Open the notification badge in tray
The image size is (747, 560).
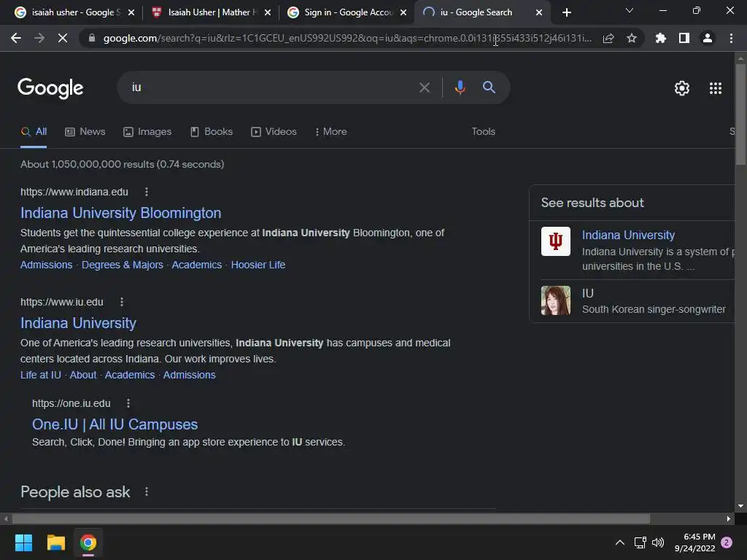[x=727, y=542]
